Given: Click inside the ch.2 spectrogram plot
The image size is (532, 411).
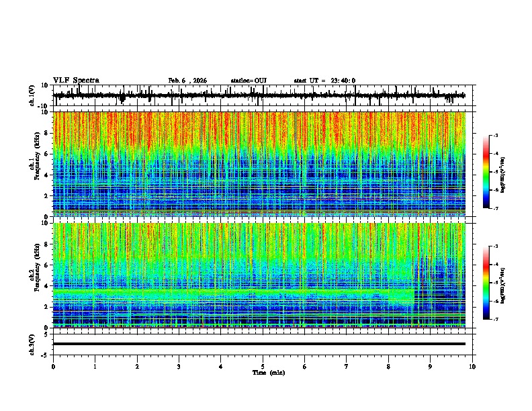Looking at the screenshot, I should coord(259,275).
